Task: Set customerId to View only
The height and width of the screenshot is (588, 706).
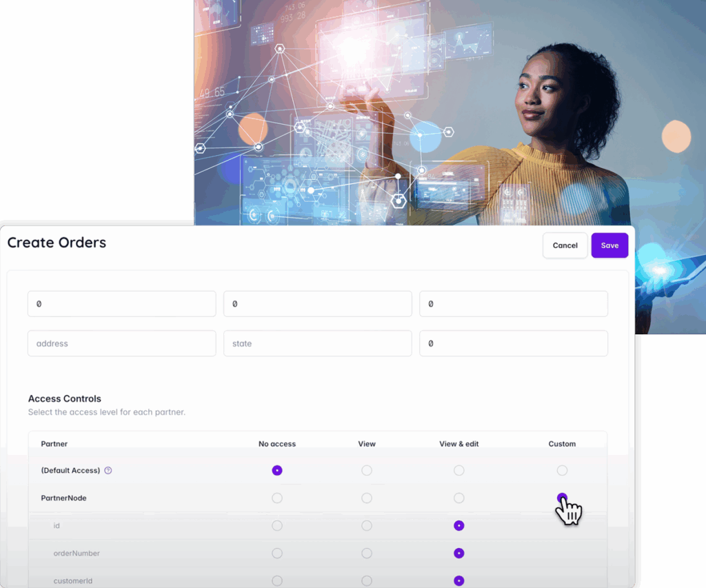Action: tap(367, 581)
